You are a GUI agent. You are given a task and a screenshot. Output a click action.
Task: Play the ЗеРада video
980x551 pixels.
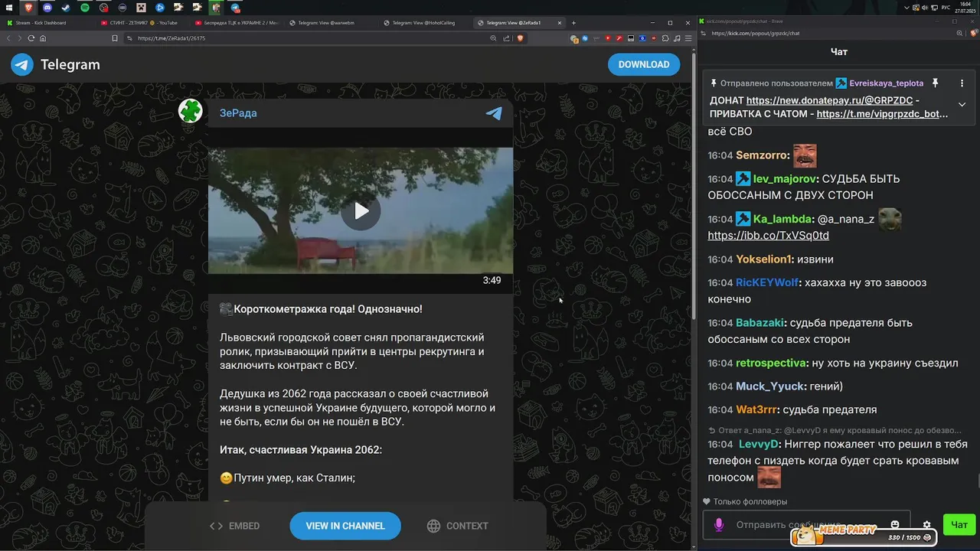point(361,211)
